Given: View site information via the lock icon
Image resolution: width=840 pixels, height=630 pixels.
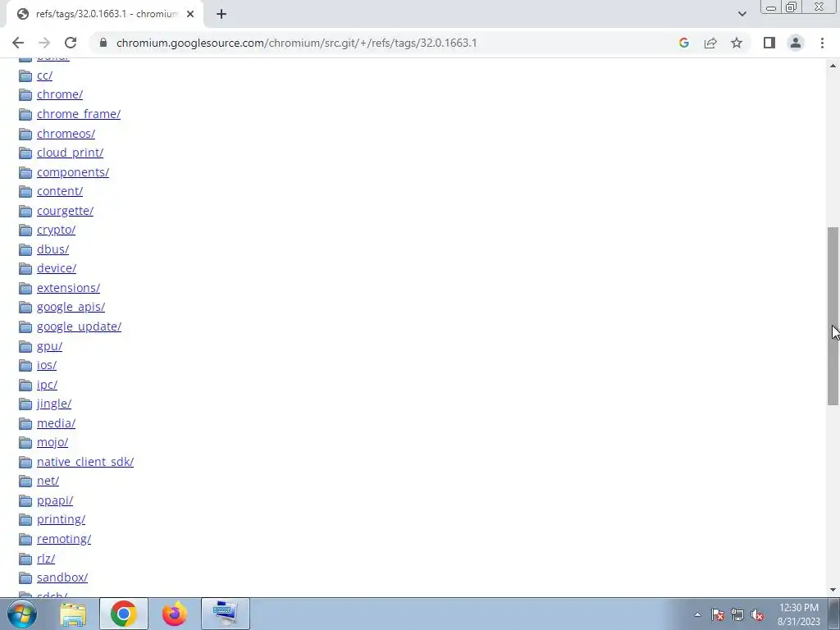Looking at the screenshot, I should click(103, 43).
